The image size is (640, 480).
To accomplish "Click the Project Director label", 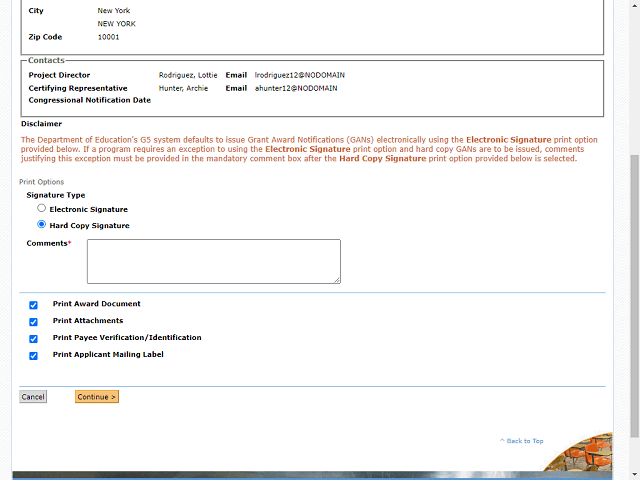I will (x=59, y=75).
